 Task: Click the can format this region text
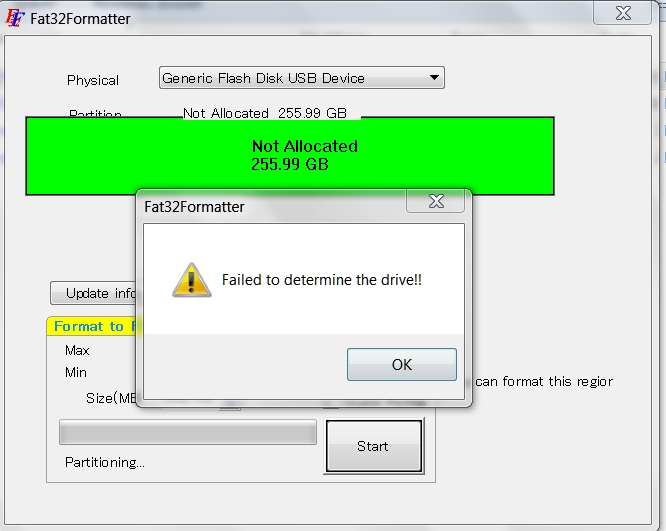pos(544,381)
